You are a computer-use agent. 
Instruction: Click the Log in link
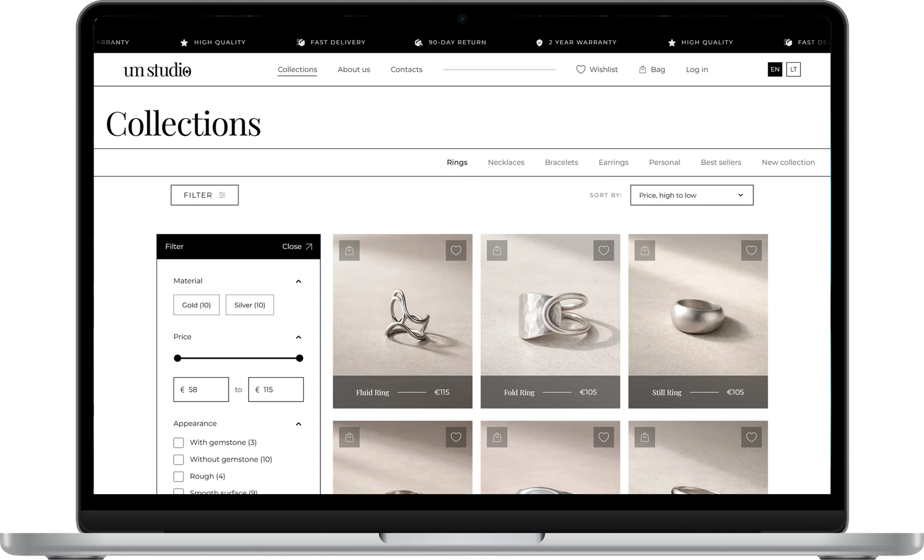(x=697, y=70)
